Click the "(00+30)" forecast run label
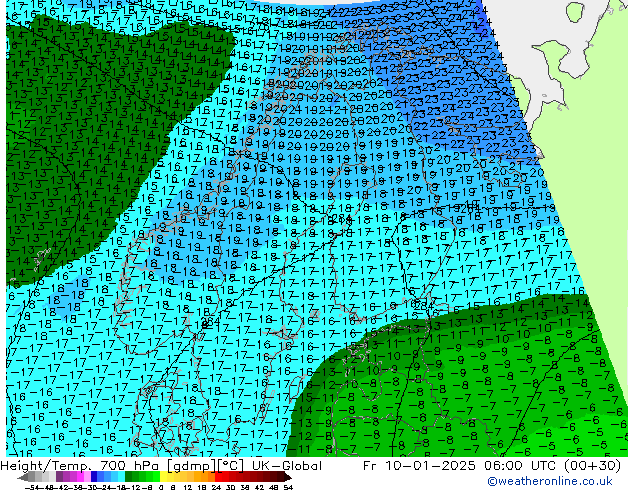The height and width of the screenshot is (490, 634). [x=592, y=466]
